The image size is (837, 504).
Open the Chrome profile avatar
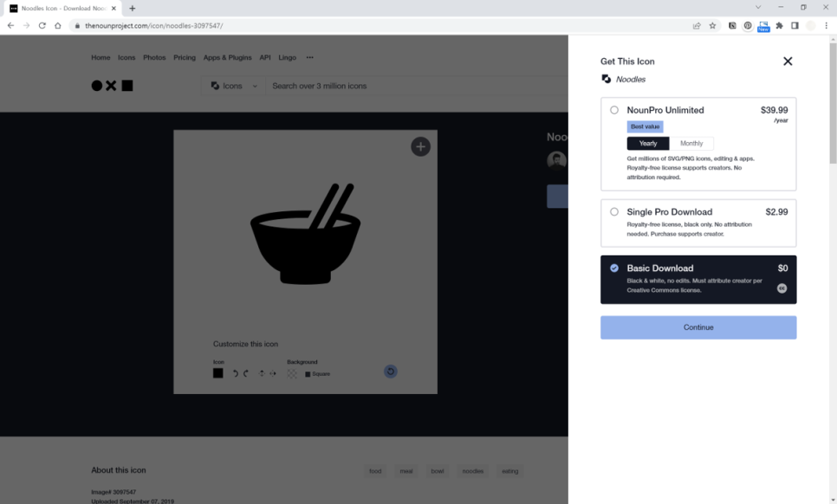(810, 26)
